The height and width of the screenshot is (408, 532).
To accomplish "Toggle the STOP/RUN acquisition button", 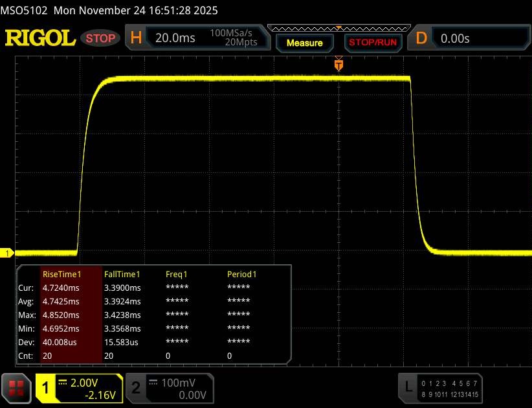I will [373, 43].
